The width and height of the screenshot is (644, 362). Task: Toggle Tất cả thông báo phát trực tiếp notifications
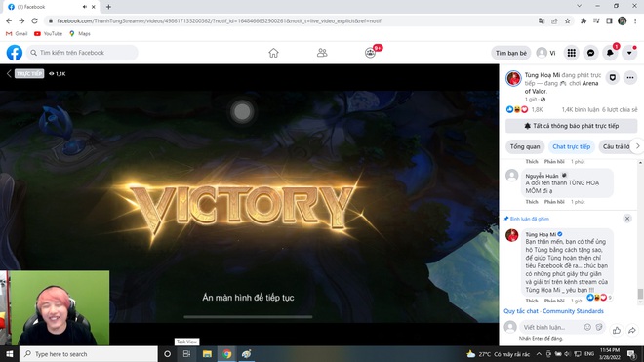tap(571, 126)
